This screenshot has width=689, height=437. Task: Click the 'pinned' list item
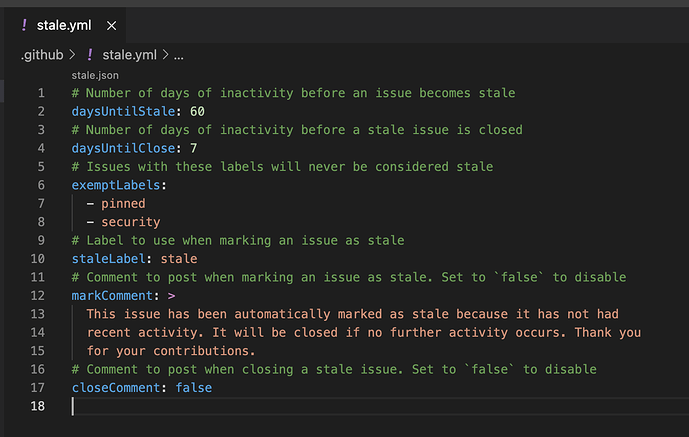click(x=123, y=204)
